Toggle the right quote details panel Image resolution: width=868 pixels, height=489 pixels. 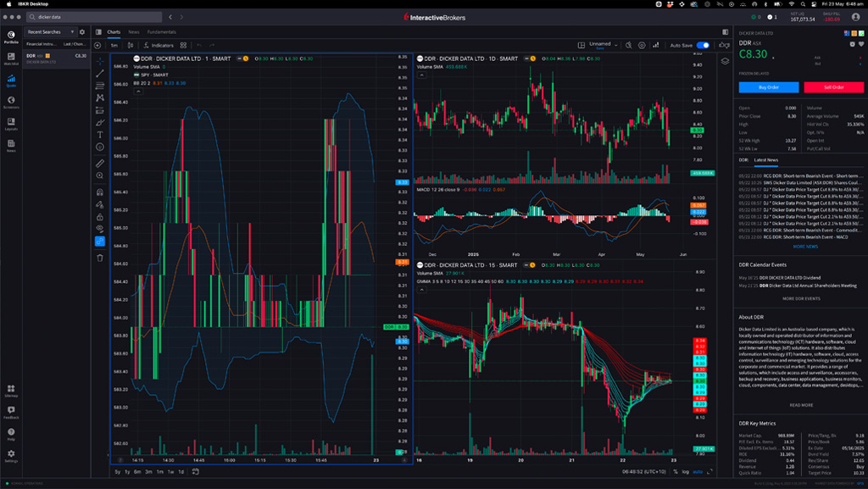[726, 32]
